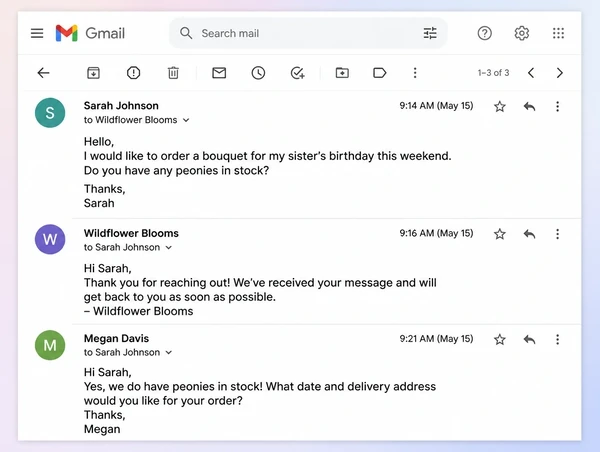Click sender name Sarah Johnson

pos(121,106)
